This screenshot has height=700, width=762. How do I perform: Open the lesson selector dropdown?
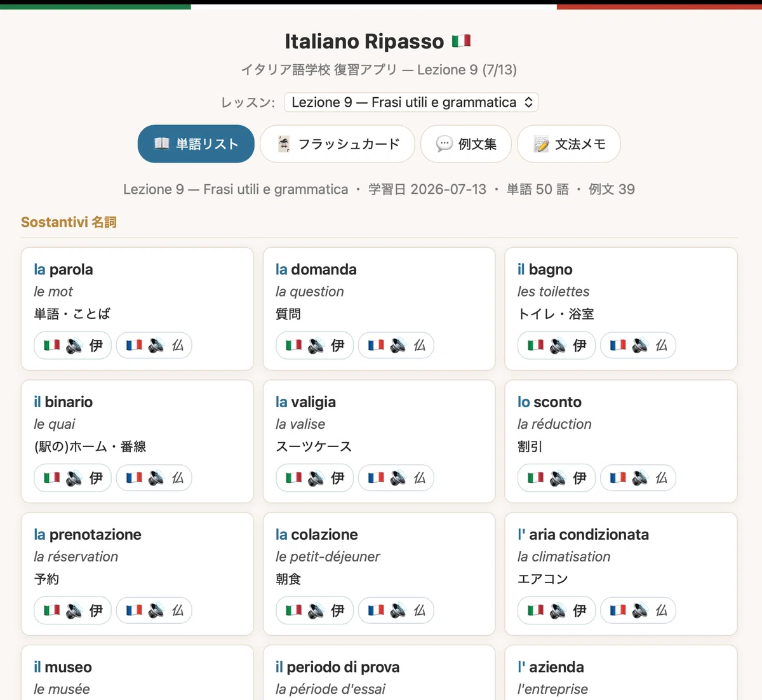coord(411,102)
